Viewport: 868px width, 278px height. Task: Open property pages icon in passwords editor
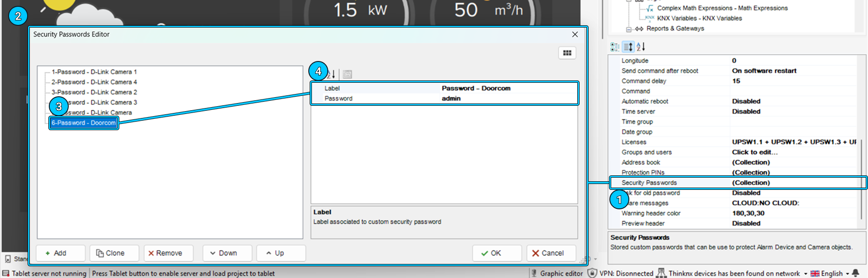click(x=347, y=74)
